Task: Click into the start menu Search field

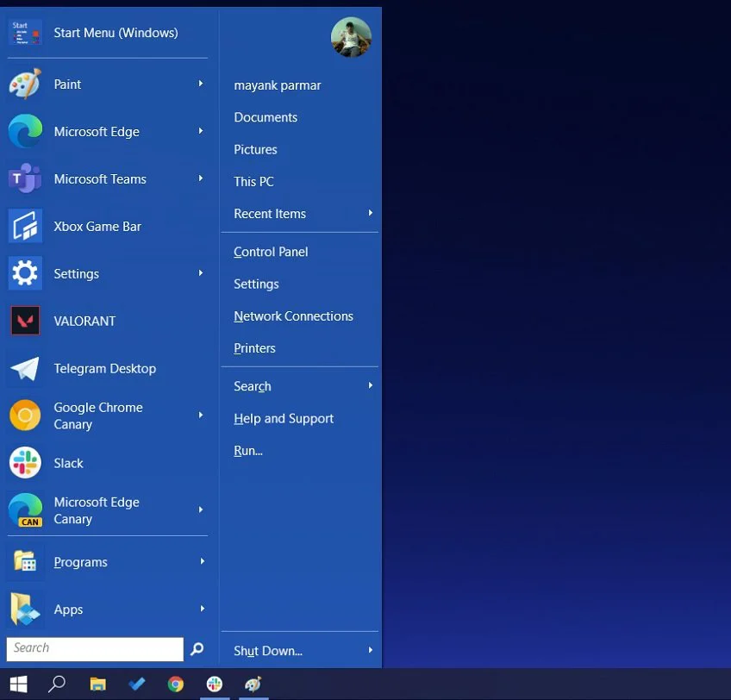Action: tap(95, 649)
